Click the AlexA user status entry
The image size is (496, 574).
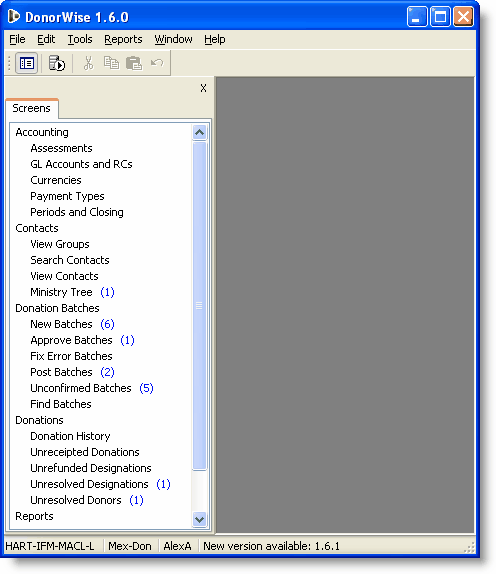178,546
